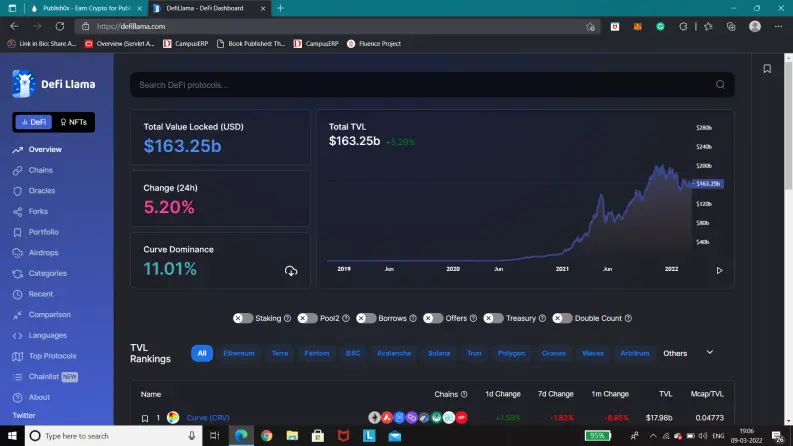Click the Curve protocol logo icon
The height and width of the screenshot is (446, 793).
coord(173,418)
